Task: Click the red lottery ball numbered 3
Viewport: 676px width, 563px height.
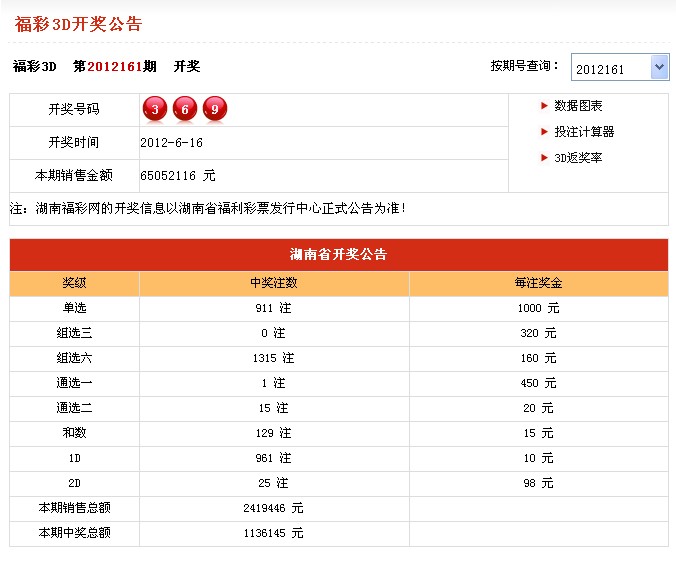Action: pos(155,109)
